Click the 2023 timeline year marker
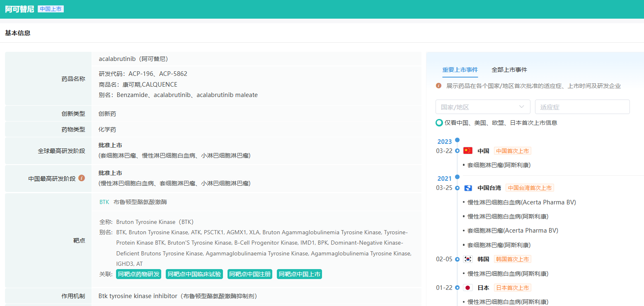The image size is (644, 306). point(445,142)
